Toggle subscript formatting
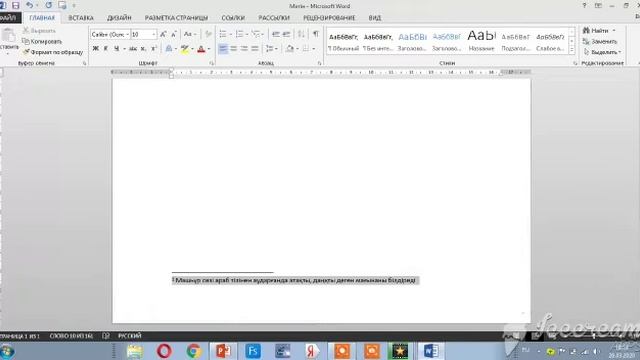This screenshot has width=640, height=360. pyautogui.click(x=143, y=49)
